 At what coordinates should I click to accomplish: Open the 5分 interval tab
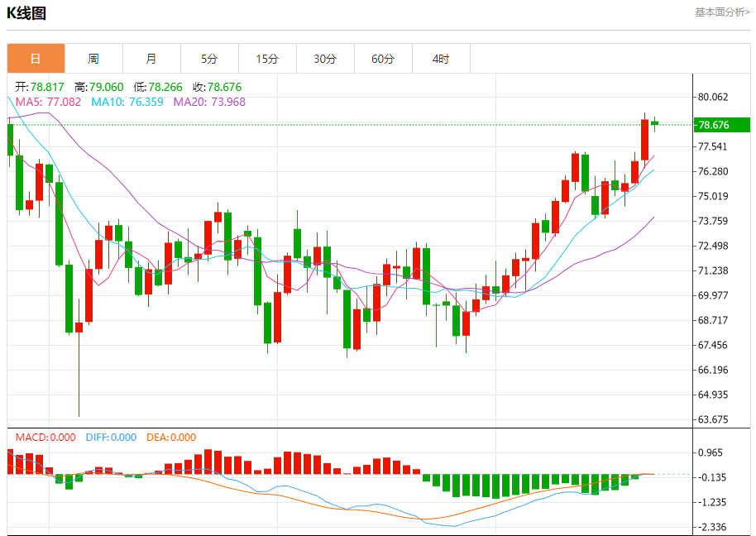pyautogui.click(x=209, y=59)
